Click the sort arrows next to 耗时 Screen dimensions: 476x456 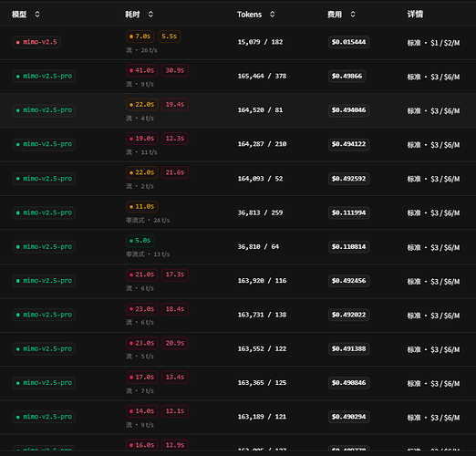point(150,15)
